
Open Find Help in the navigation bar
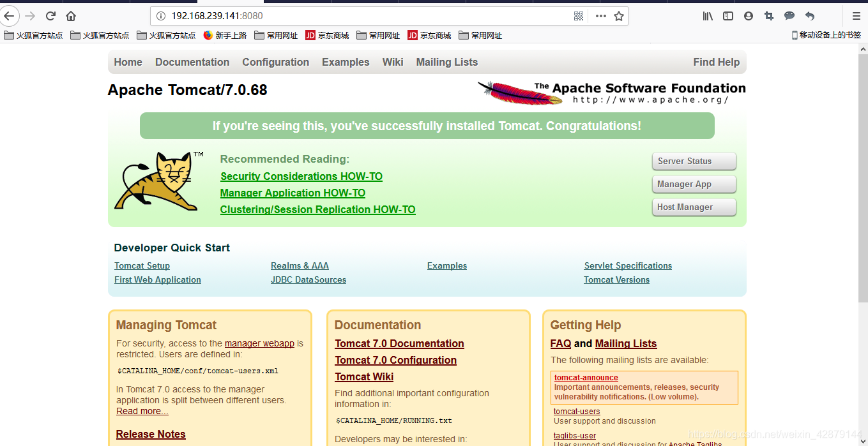[716, 62]
